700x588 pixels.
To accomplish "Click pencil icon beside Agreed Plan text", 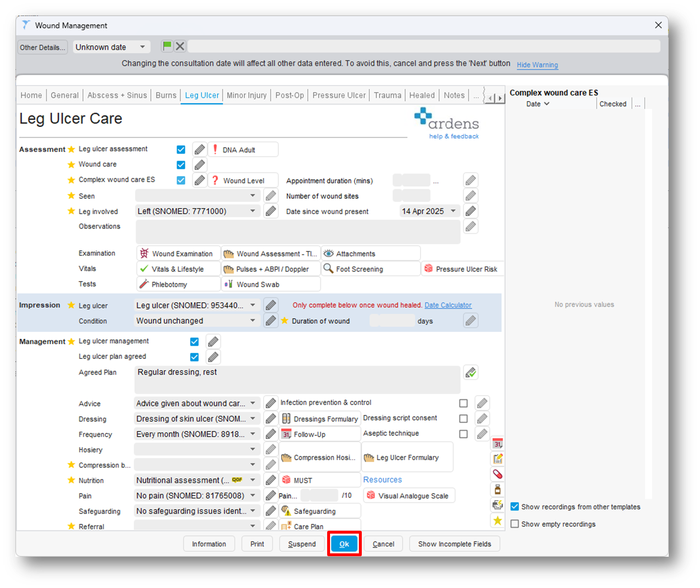I will [x=471, y=372].
